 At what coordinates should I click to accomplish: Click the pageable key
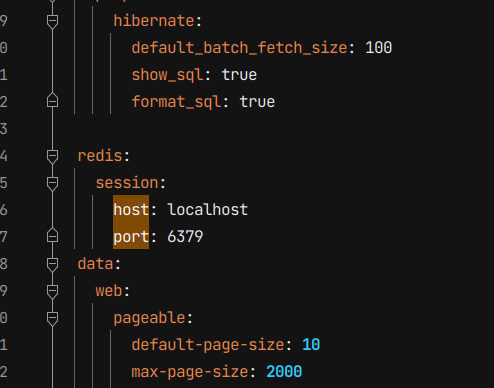pyautogui.click(x=150, y=318)
